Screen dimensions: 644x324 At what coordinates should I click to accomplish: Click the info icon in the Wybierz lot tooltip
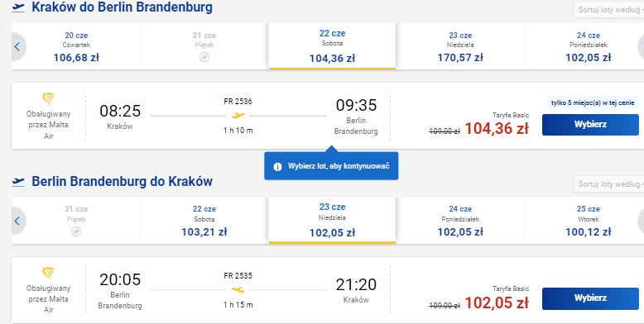tap(277, 166)
